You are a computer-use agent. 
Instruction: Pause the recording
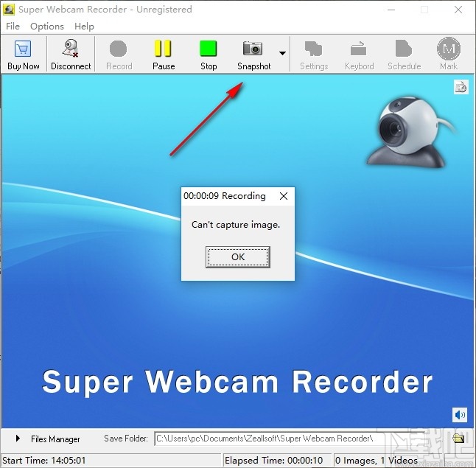[164, 55]
